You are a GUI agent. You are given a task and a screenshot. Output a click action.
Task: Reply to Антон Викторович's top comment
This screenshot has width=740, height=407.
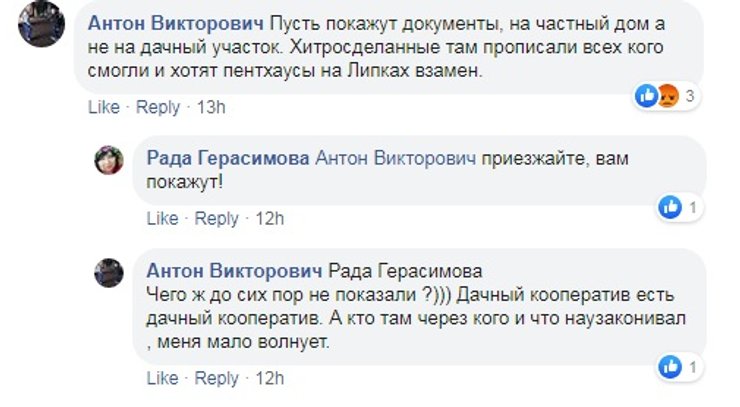pyautogui.click(x=157, y=107)
